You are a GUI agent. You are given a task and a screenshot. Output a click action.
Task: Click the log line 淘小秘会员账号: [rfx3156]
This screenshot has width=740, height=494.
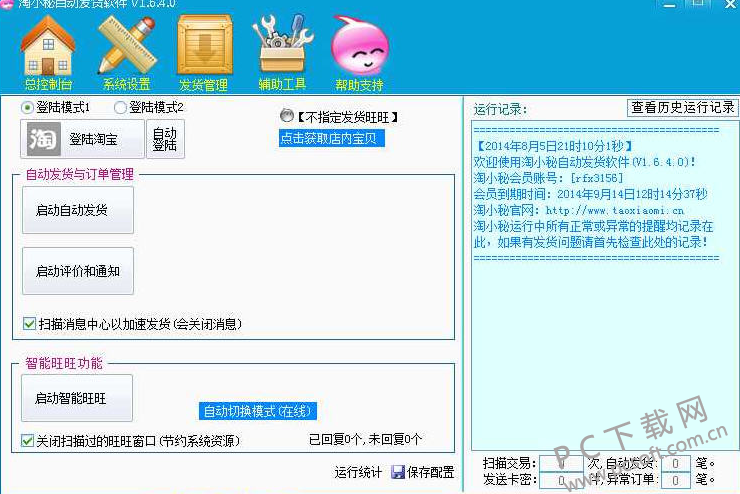tap(548, 178)
